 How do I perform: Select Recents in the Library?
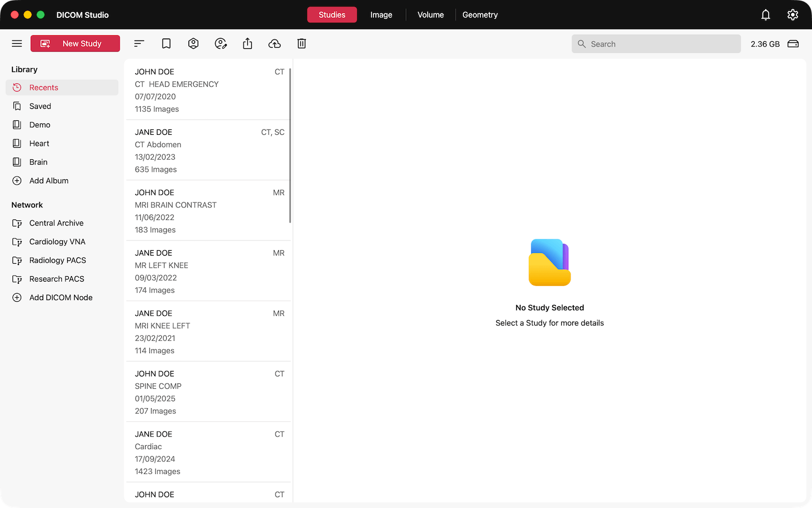point(62,88)
